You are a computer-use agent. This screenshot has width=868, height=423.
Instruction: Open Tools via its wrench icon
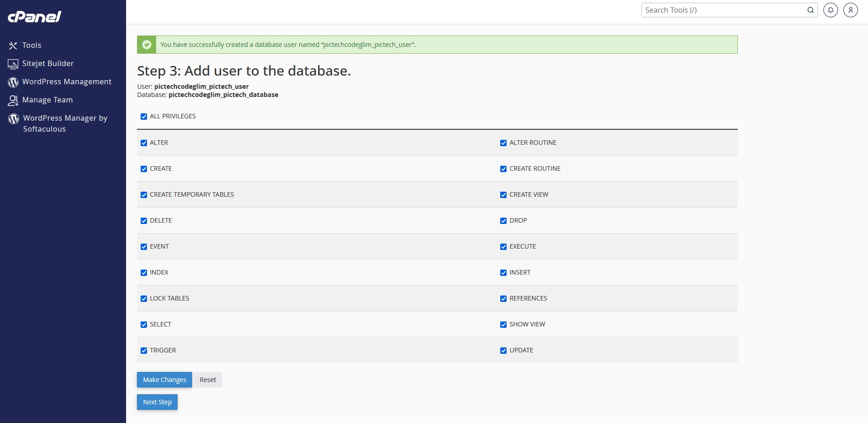(13, 46)
